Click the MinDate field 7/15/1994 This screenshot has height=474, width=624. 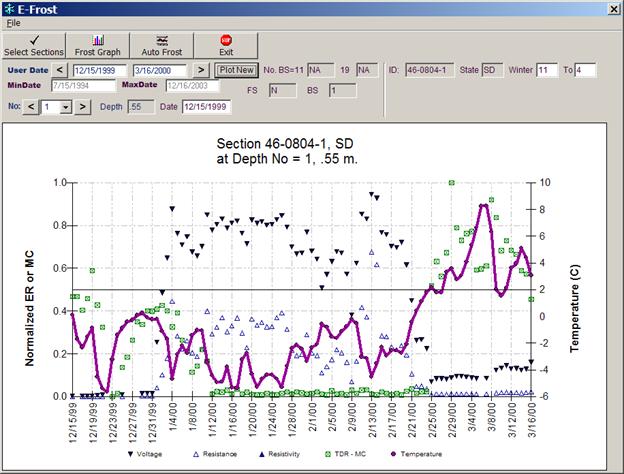click(x=83, y=85)
